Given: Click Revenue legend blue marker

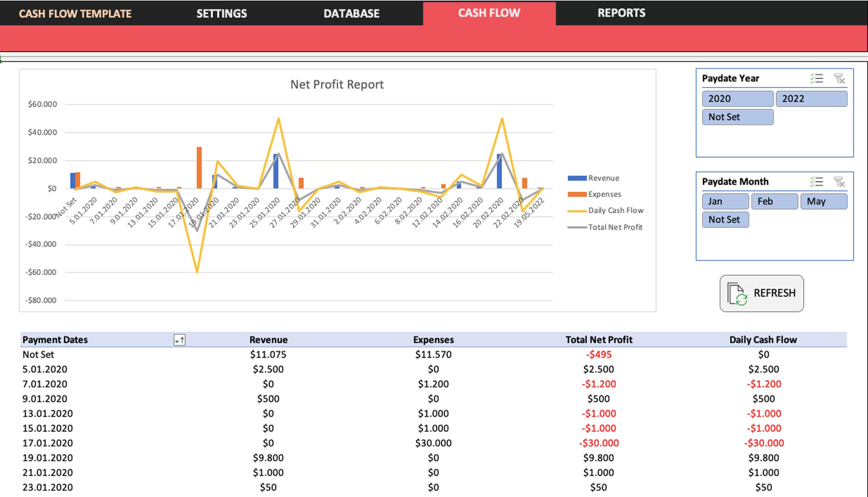Looking at the screenshot, I should (x=577, y=178).
